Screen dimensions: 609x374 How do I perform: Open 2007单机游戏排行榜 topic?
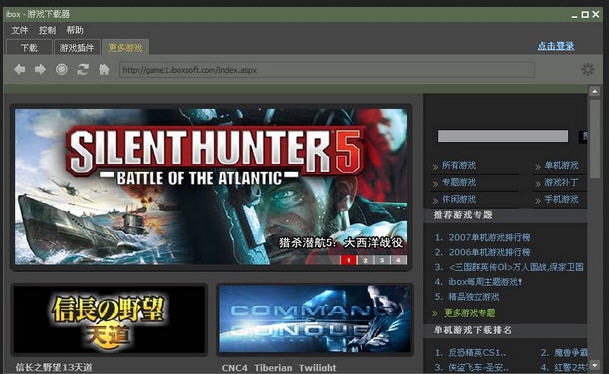[489, 237]
